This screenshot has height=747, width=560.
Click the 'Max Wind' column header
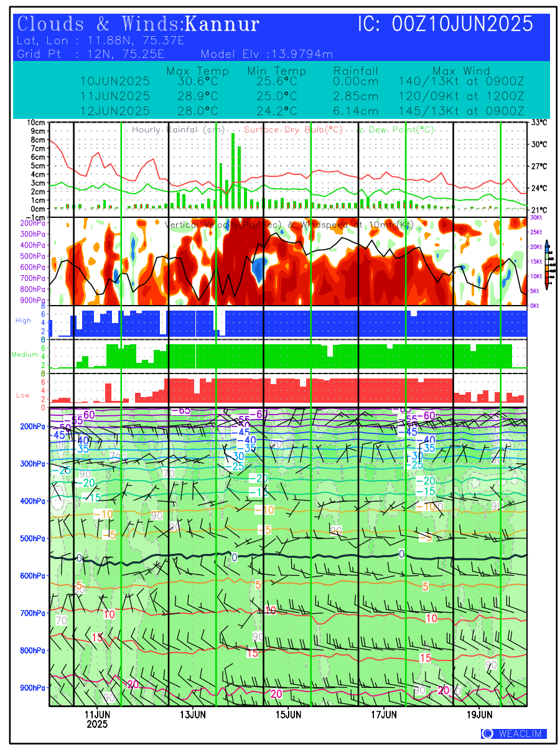tap(462, 71)
